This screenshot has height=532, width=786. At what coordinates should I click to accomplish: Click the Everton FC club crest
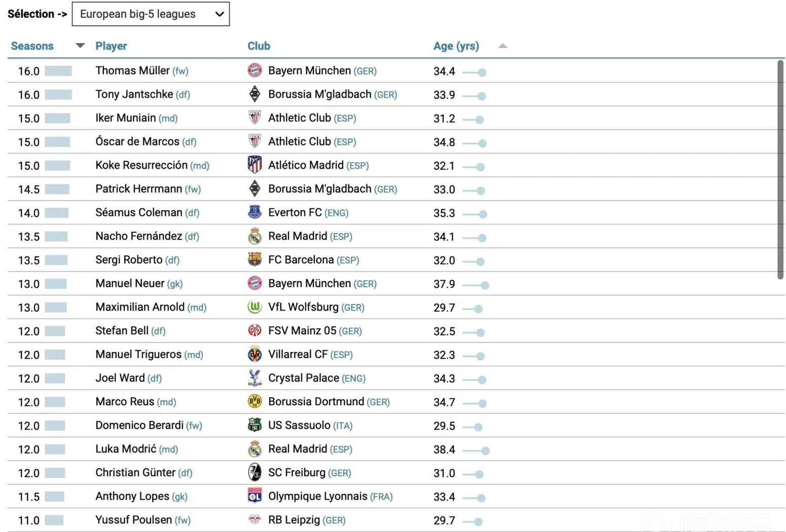pyautogui.click(x=255, y=212)
